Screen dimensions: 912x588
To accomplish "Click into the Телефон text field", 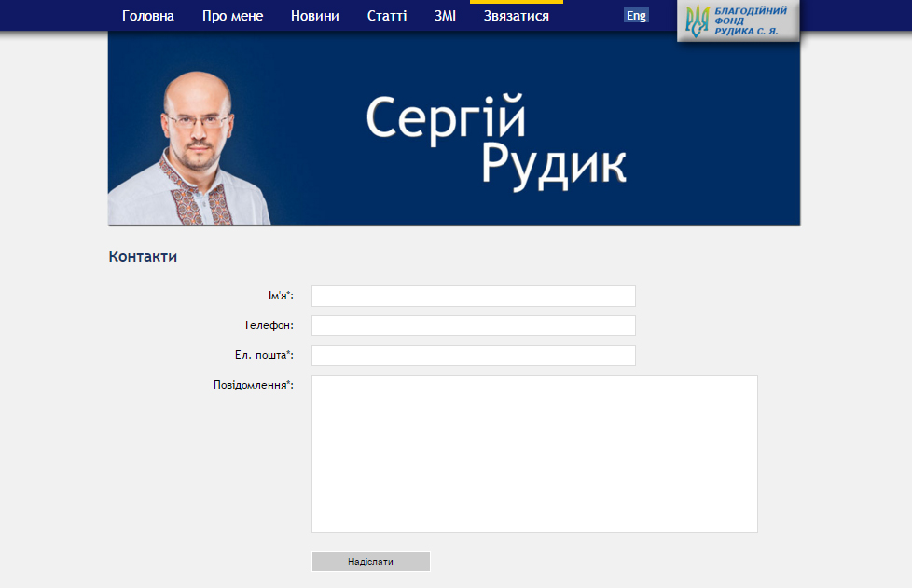I will pyautogui.click(x=473, y=325).
